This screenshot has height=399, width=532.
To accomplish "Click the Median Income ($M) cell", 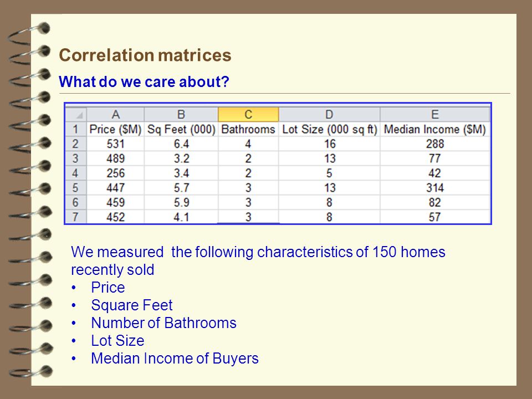I will [435, 129].
